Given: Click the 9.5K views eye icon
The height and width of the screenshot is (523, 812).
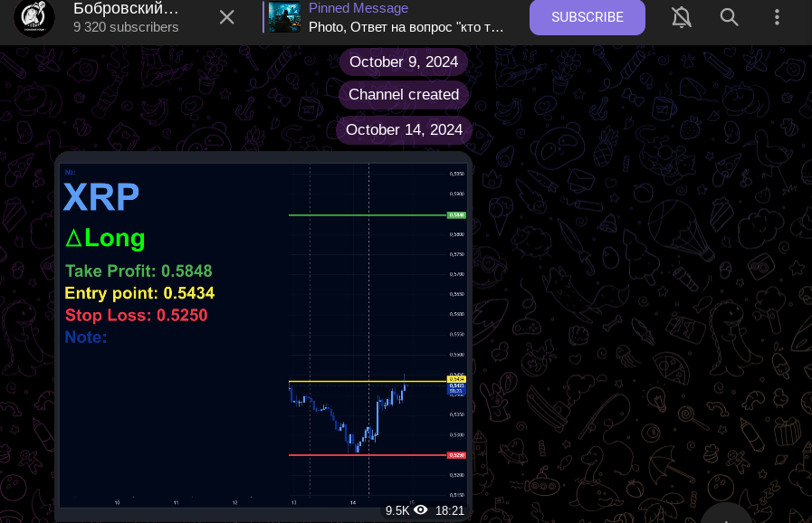Looking at the screenshot, I should point(421,510).
